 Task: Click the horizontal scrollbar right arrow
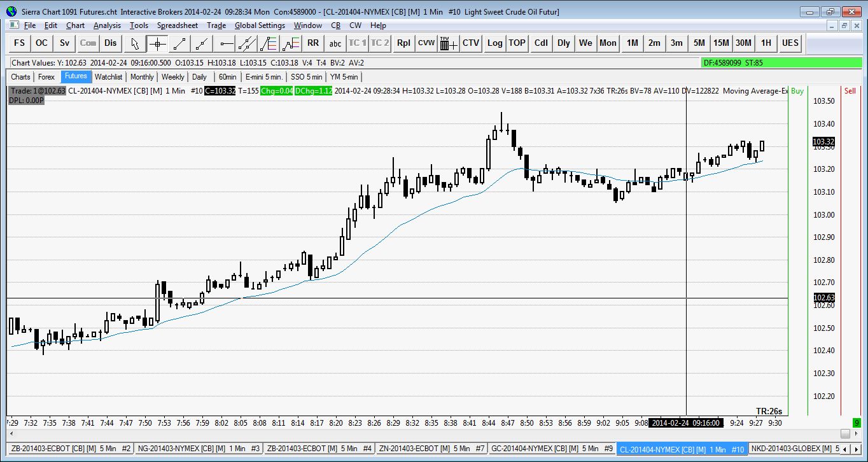coord(844,433)
